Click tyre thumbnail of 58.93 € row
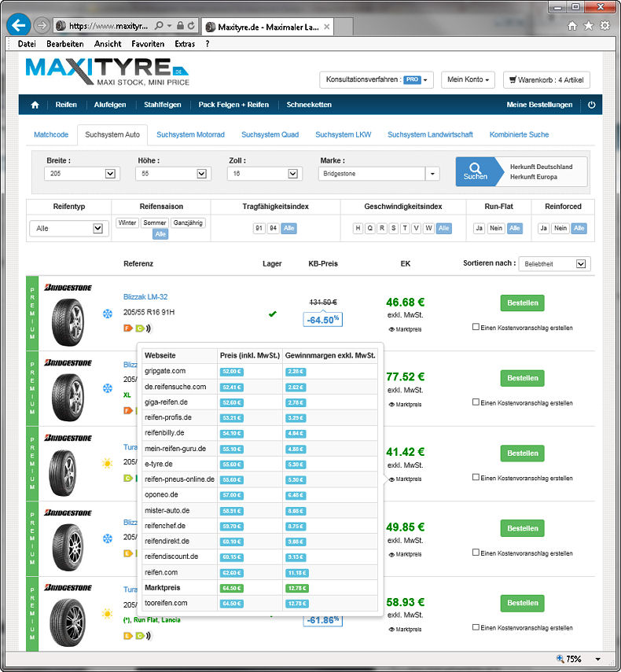 pyautogui.click(x=68, y=622)
